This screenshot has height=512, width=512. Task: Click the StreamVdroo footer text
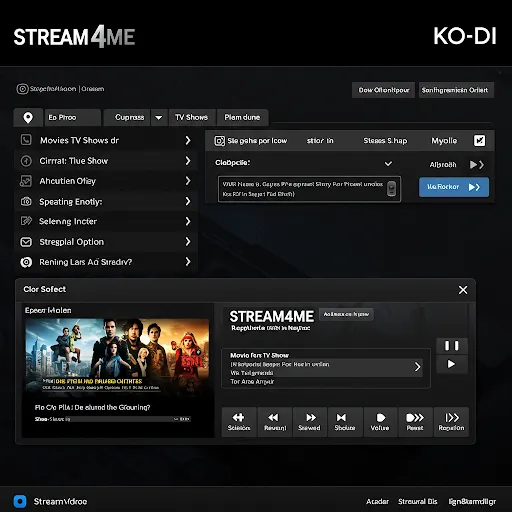(x=60, y=501)
